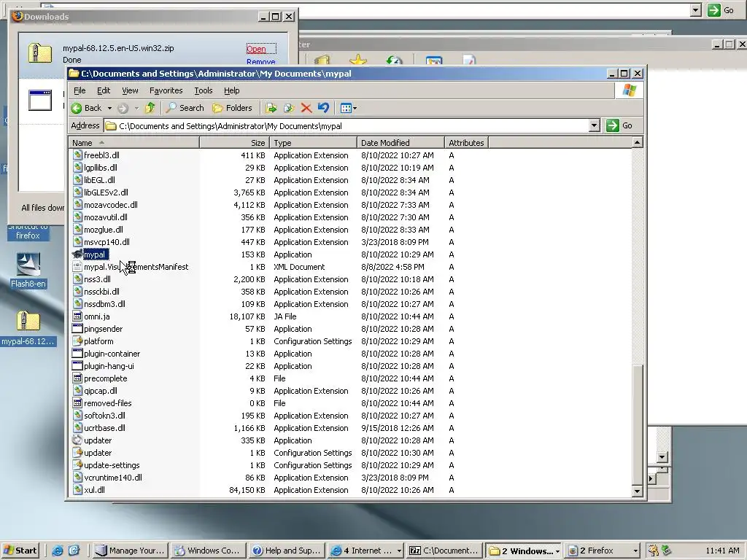Click the Remove link in Downloads window
Image resolution: width=747 pixels, height=560 pixels.
pyautogui.click(x=260, y=62)
